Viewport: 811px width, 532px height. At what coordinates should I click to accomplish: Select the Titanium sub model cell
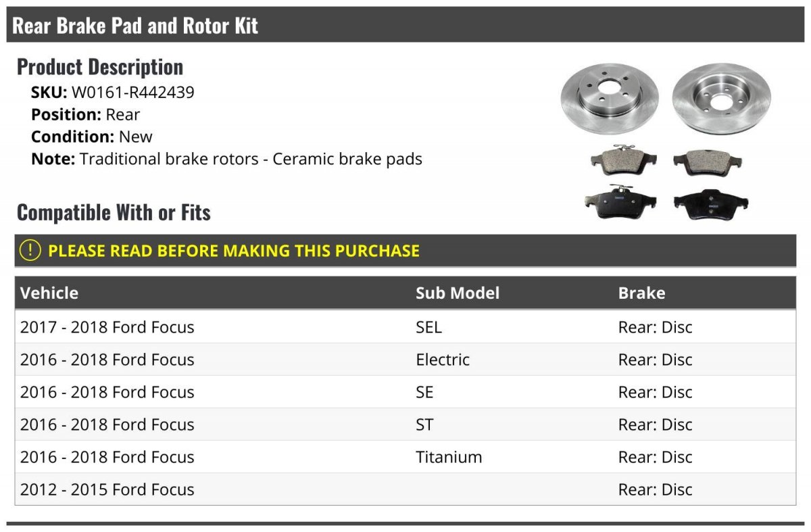coord(449,457)
